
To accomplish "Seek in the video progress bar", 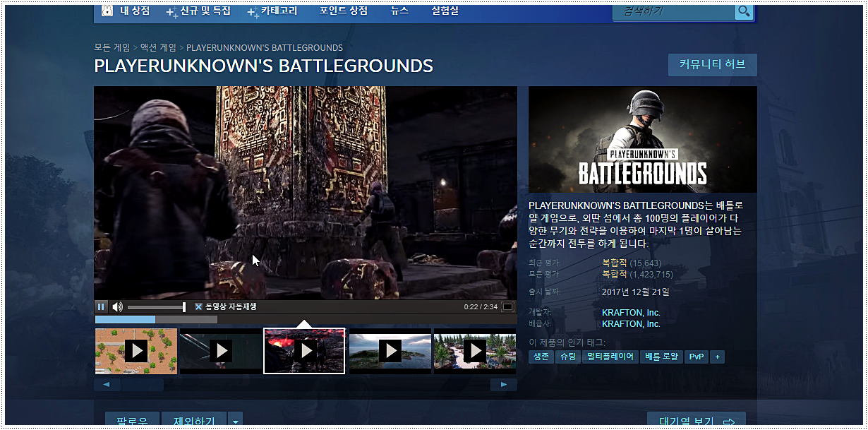I will 306,319.
